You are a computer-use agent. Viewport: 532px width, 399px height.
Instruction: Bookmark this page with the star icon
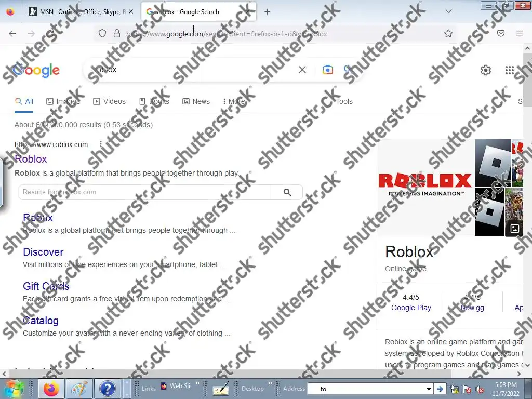tap(448, 33)
